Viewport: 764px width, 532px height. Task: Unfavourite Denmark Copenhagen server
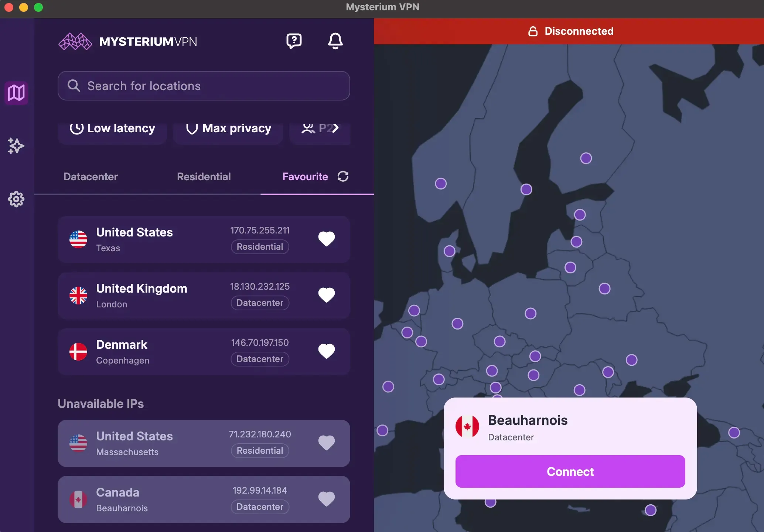coord(327,351)
